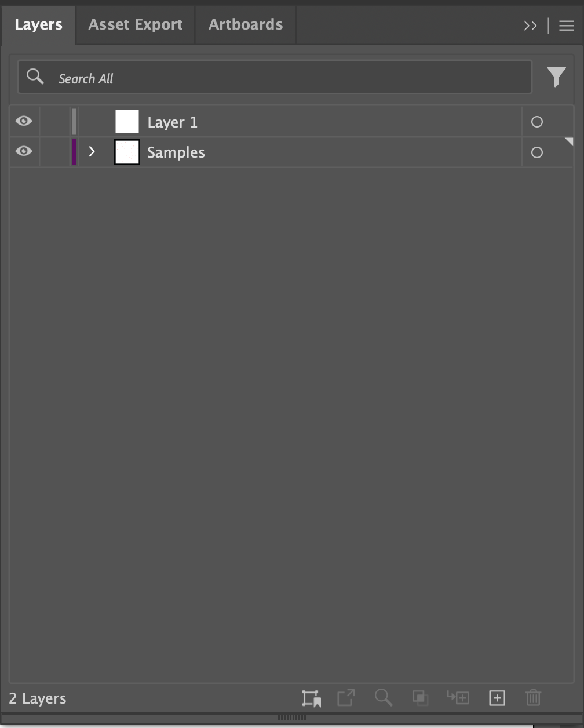Viewport: 584px width, 728px height.
Task: Click the export arrow icon in the bottom bar
Action: click(x=345, y=698)
